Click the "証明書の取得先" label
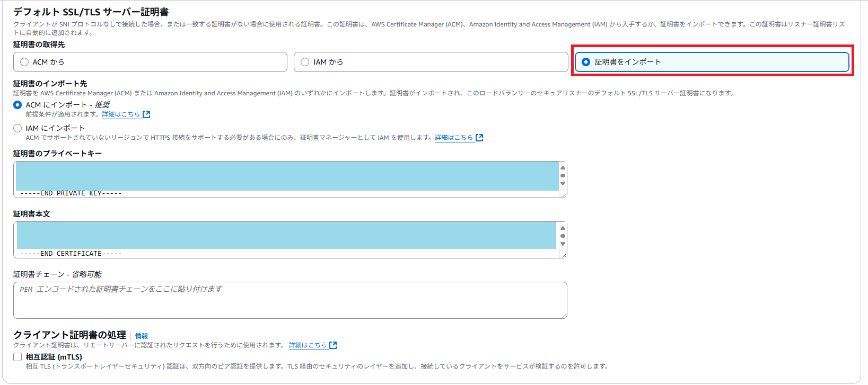The image size is (868, 385). (39, 44)
